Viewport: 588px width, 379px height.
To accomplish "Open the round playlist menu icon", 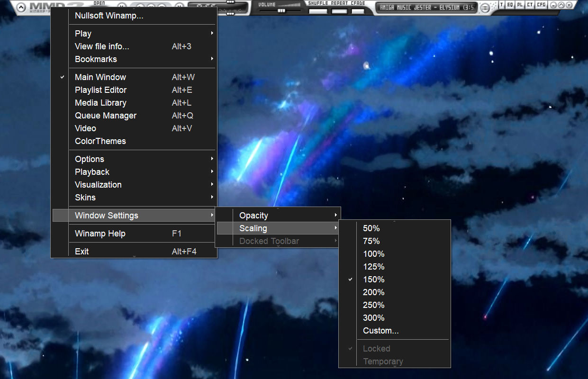I will 485,8.
